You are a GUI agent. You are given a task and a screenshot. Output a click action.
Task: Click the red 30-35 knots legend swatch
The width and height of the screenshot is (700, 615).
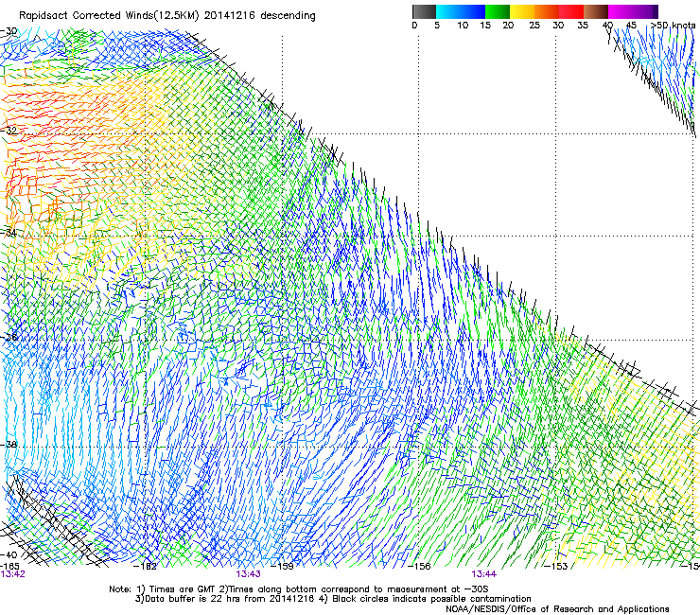(x=571, y=11)
